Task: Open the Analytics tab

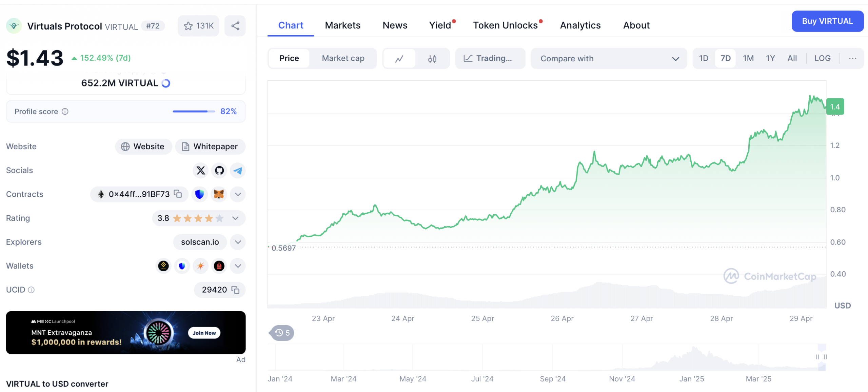Action: 580,25
